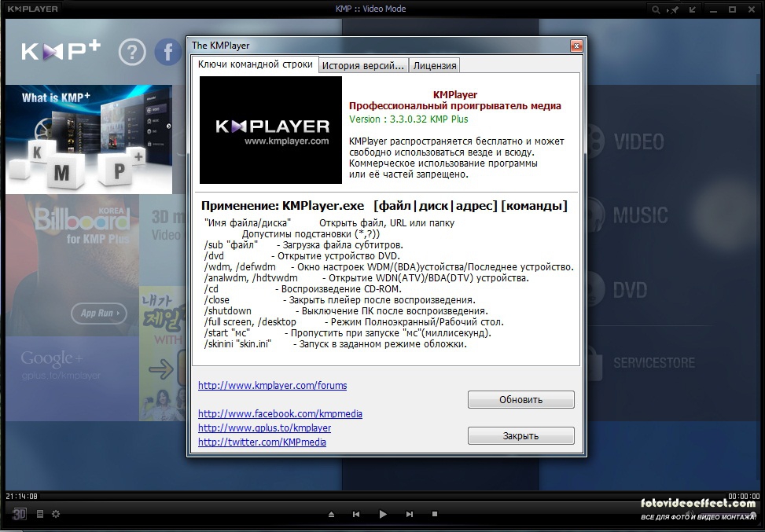The width and height of the screenshot is (765, 532).
Task: Click the elapsed time display 21:14:08
Action: point(21,496)
